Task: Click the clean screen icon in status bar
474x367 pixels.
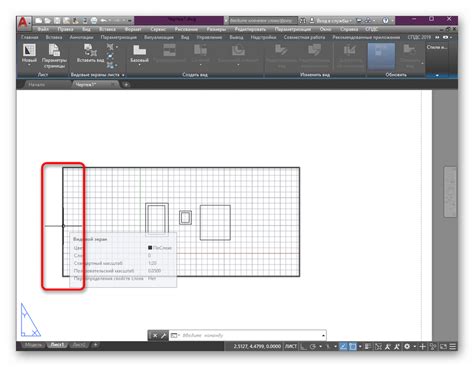Action: click(x=443, y=347)
